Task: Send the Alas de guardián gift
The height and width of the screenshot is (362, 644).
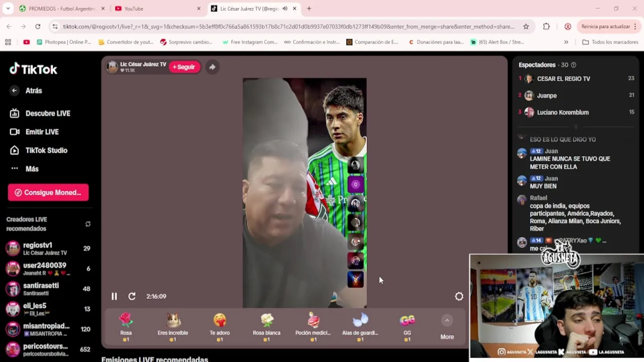Action: (360, 327)
